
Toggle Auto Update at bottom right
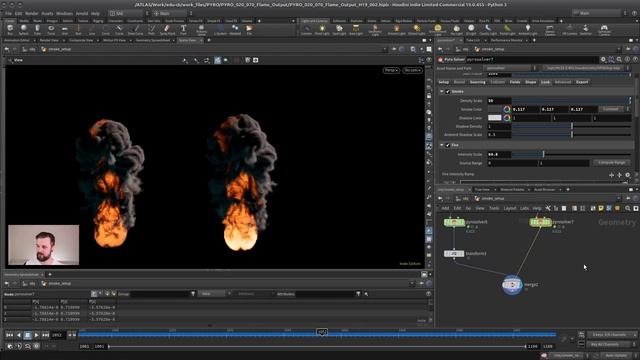pos(616,356)
